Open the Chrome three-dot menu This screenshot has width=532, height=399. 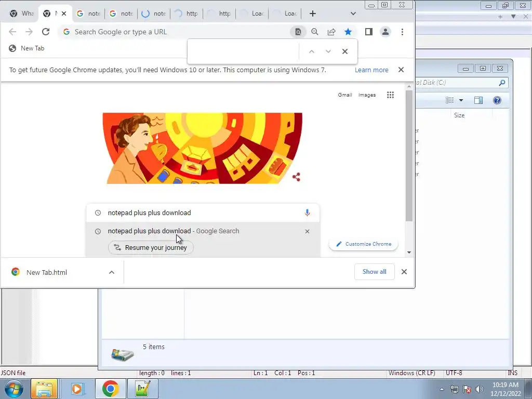point(403,32)
